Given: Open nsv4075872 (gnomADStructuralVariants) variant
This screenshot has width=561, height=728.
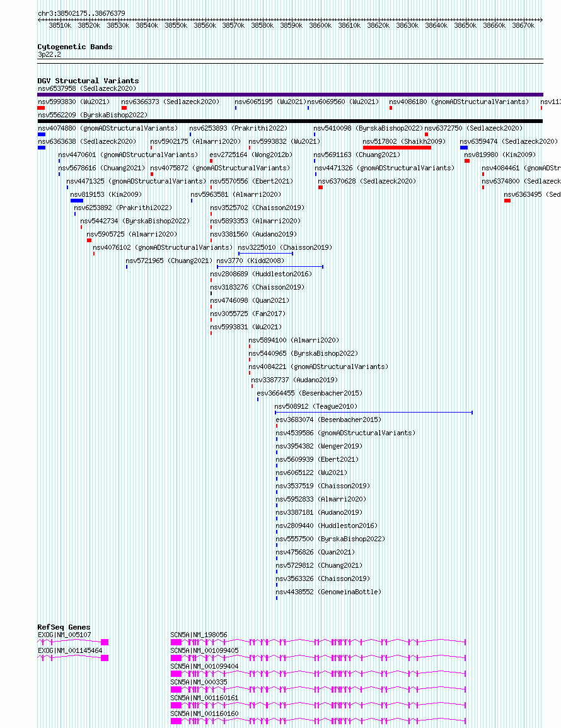Looking at the screenshot, I should [x=220, y=168].
